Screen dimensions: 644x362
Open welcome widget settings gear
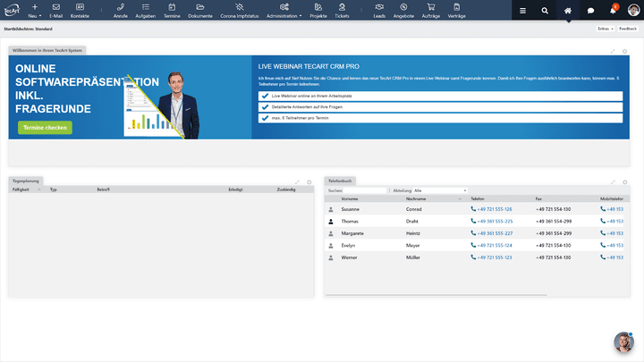click(624, 51)
